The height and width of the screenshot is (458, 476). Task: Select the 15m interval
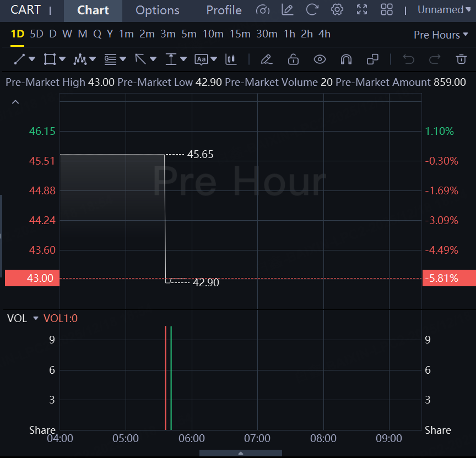click(x=240, y=34)
